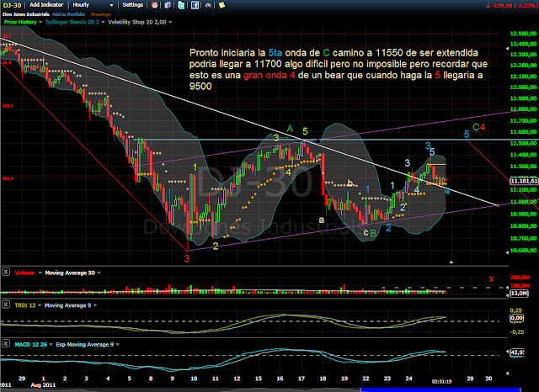The image size is (539, 392).
Task: Open the Drawings link
Action: 101,14
